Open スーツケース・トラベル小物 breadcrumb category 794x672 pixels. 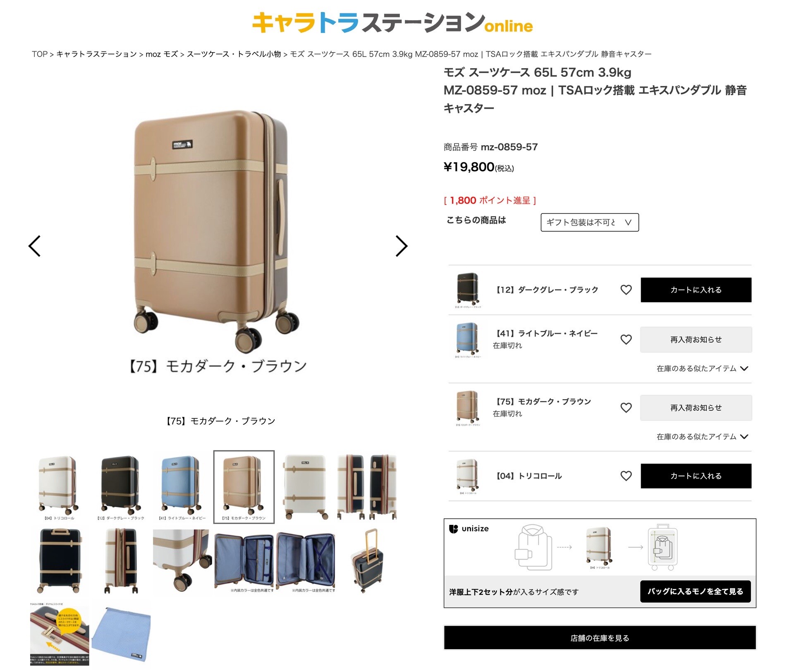pyautogui.click(x=234, y=54)
